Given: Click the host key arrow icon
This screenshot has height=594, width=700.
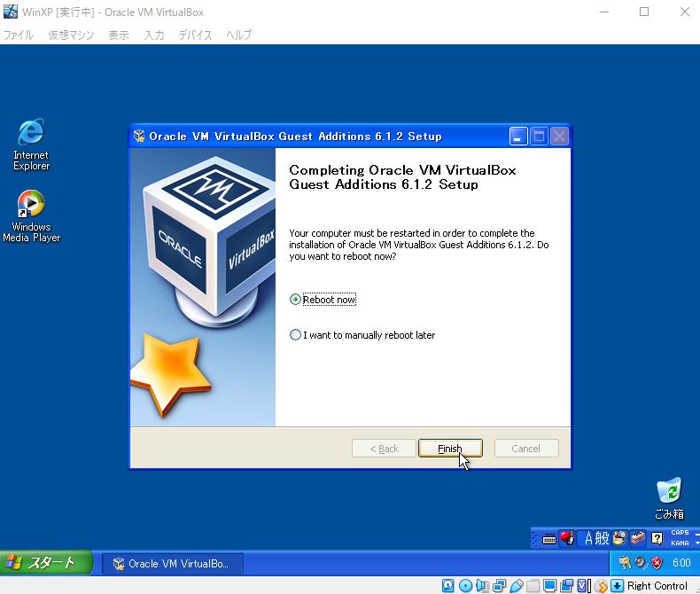Looking at the screenshot, I should [x=617, y=585].
